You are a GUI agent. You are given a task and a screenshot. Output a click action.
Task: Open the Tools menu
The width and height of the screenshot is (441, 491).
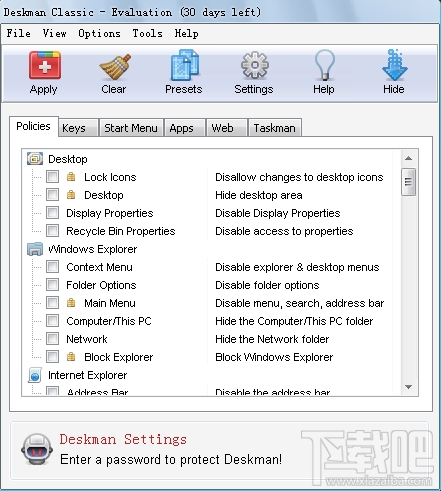[147, 33]
